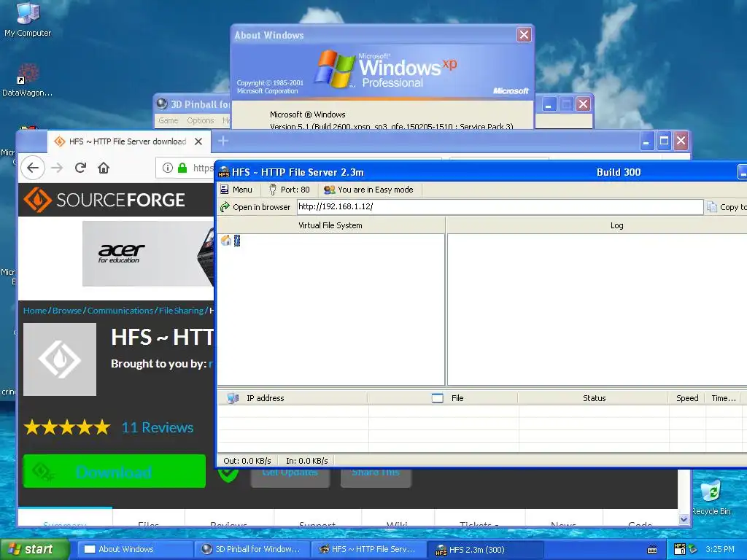Open the 11 Reviews link
This screenshot has height=560, width=747.
pyautogui.click(x=158, y=427)
